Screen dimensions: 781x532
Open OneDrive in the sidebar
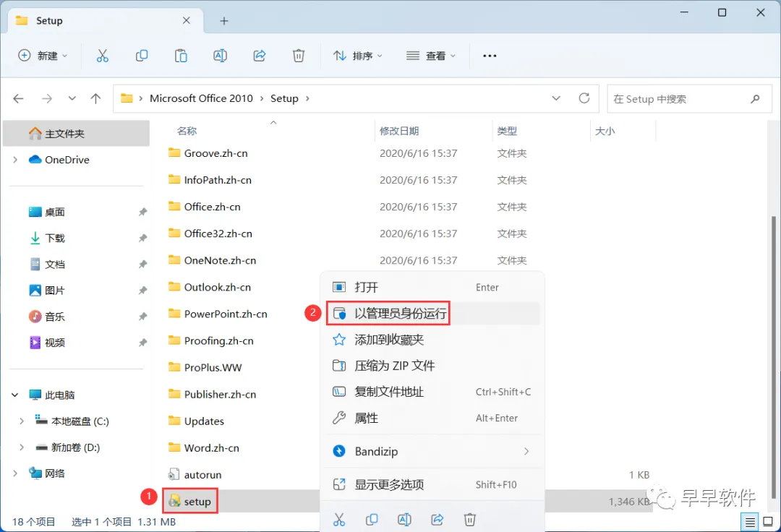67,160
